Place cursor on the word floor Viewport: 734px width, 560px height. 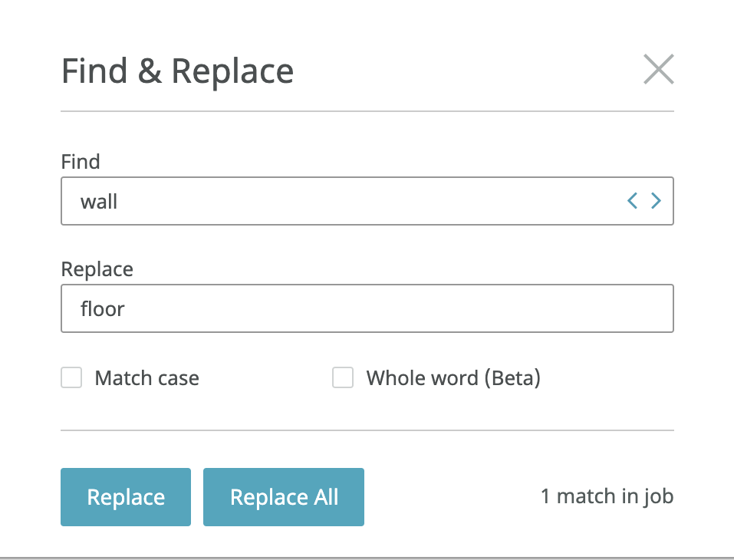[103, 309]
